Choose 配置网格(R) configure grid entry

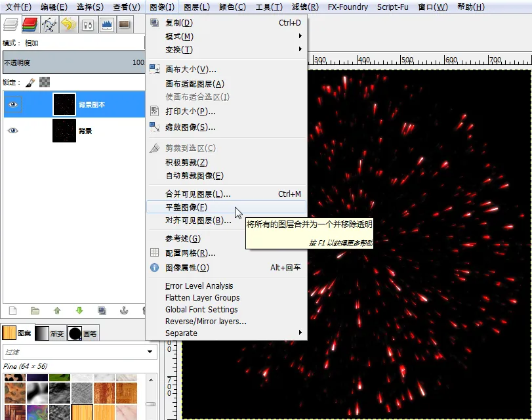pos(227,253)
